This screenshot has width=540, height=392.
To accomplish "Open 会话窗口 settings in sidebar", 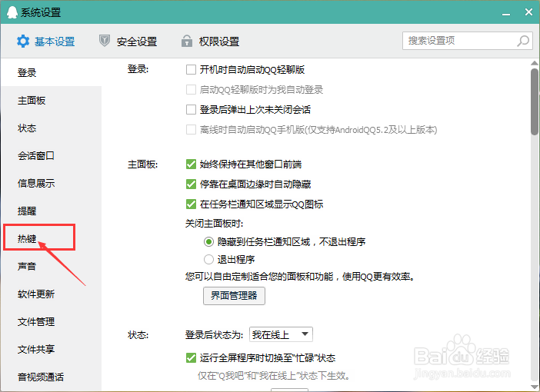I will [52, 155].
